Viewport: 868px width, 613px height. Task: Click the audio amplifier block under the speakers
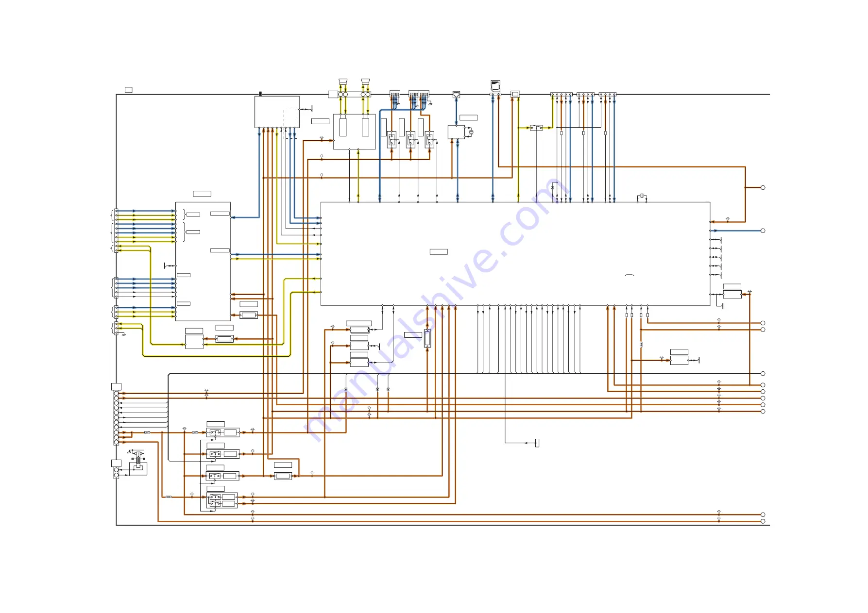354,132
